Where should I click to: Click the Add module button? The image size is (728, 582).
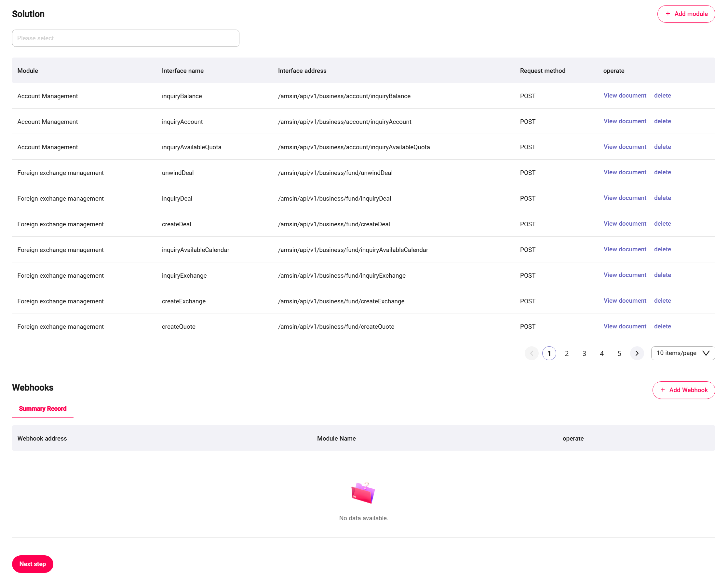pos(686,14)
